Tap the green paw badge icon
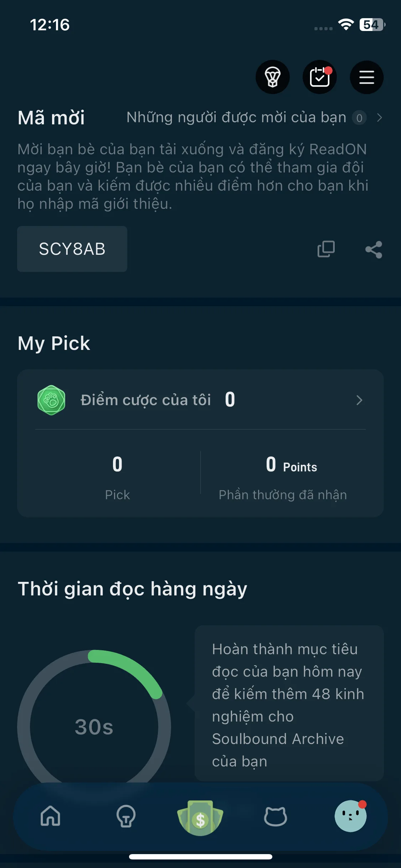The image size is (401, 868). [x=51, y=400]
